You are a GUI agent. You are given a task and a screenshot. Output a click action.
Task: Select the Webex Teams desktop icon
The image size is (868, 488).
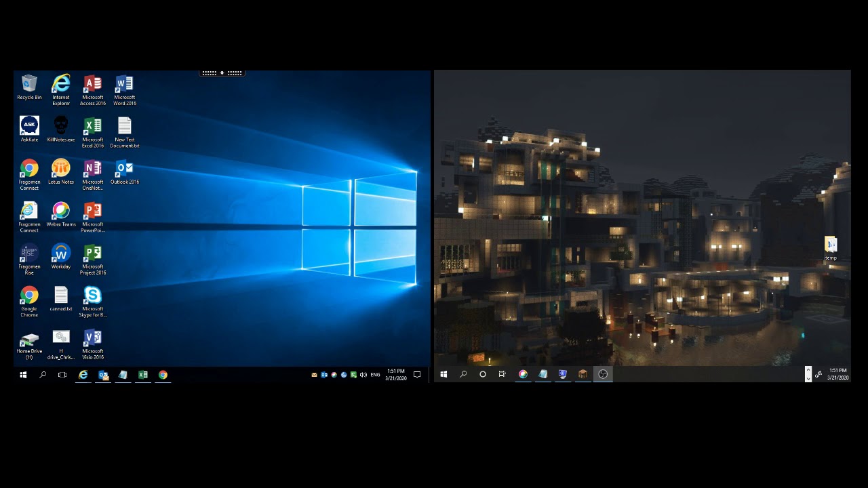tap(61, 214)
